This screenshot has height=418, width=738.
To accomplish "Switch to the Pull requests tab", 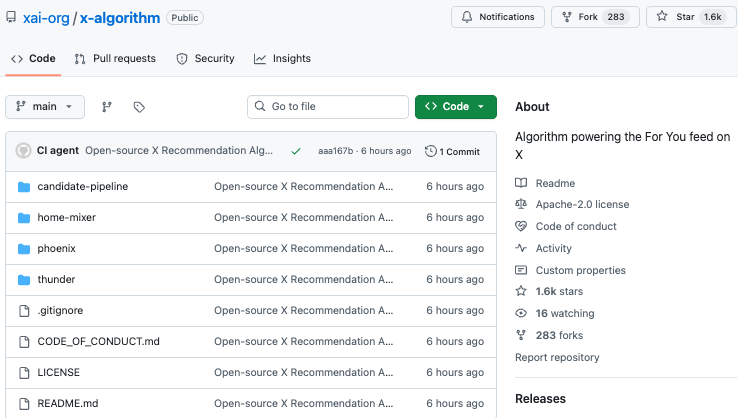I will 115,59.
